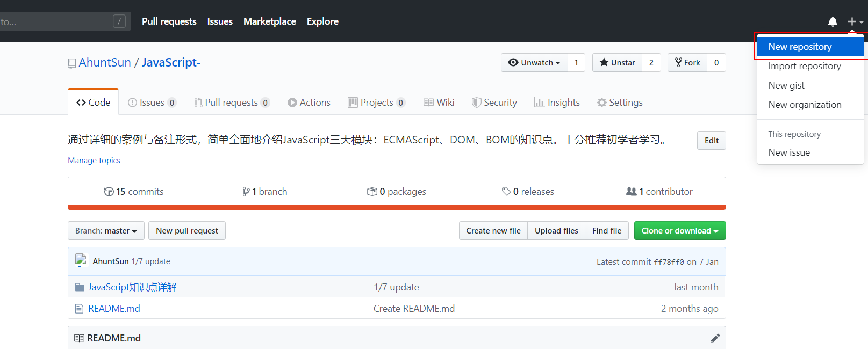This screenshot has width=868, height=357.
Task: View 15 commits history
Action: pos(134,192)
